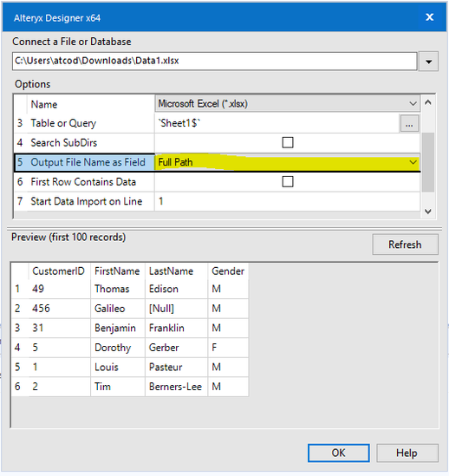The image size is (449, 476).
Task: Tick the First Row Contains Data checkbox
Action: point(288,182)
